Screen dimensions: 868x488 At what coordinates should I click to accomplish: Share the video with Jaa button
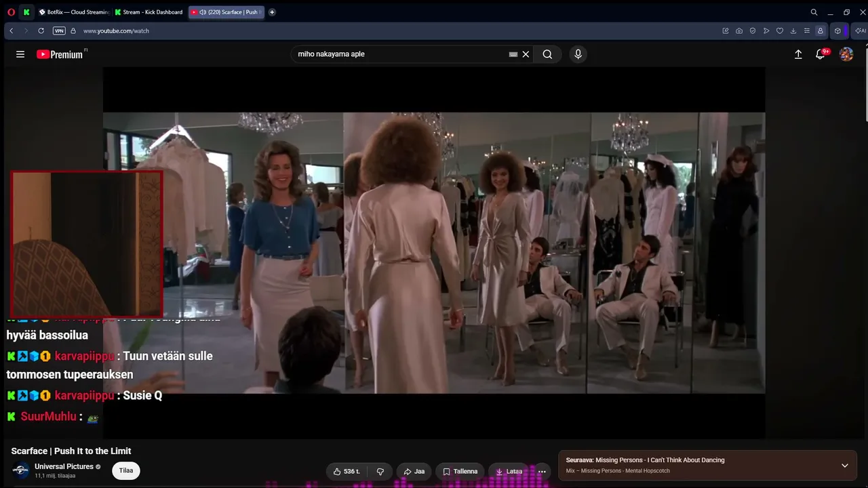414,472
